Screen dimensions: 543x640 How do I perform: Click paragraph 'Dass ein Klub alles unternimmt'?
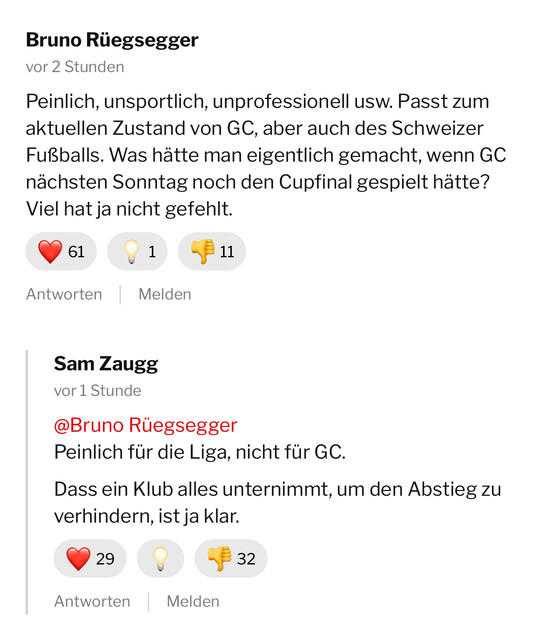point(278,503)
